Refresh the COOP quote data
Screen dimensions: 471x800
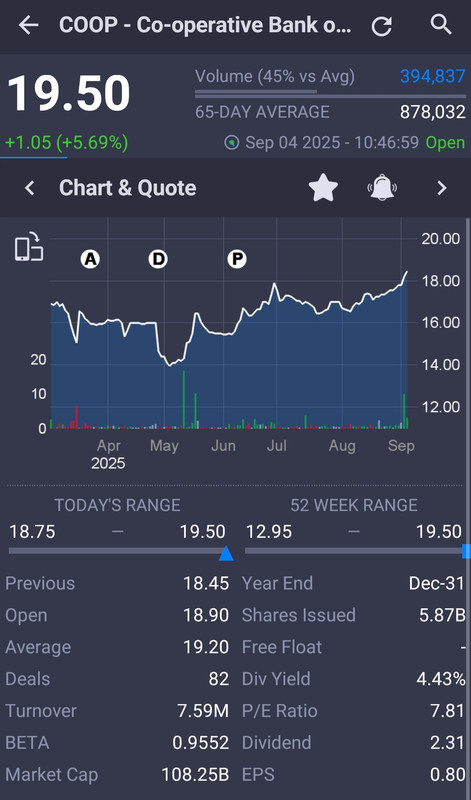pyautogui.click(x=381, y=26)
